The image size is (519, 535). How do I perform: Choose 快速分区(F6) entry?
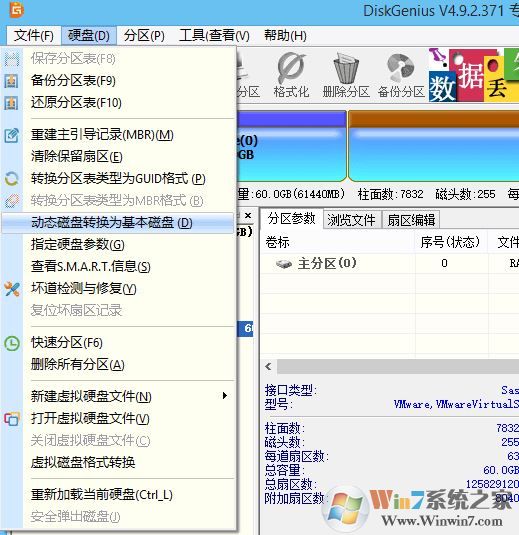tap(118, 343)
